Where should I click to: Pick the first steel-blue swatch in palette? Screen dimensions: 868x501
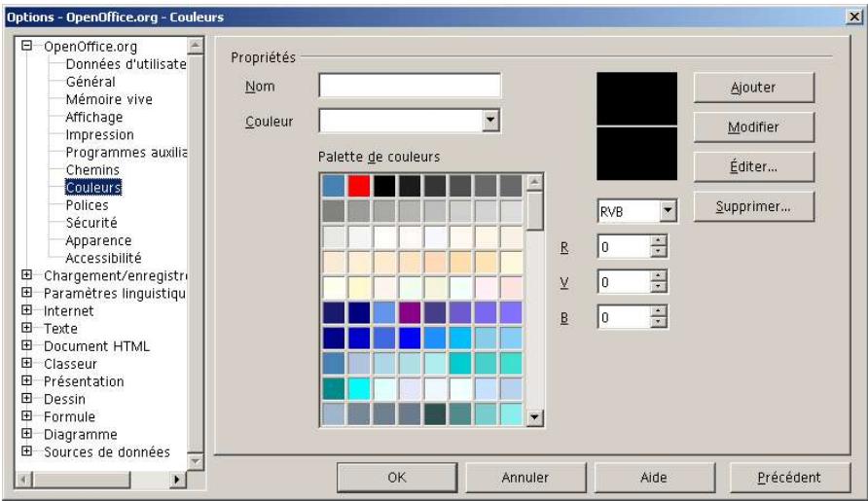333,186
